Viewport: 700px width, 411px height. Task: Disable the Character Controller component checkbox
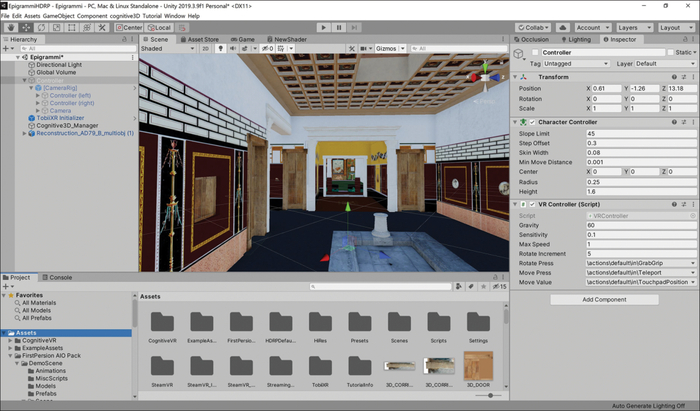(x=533, y=120)
